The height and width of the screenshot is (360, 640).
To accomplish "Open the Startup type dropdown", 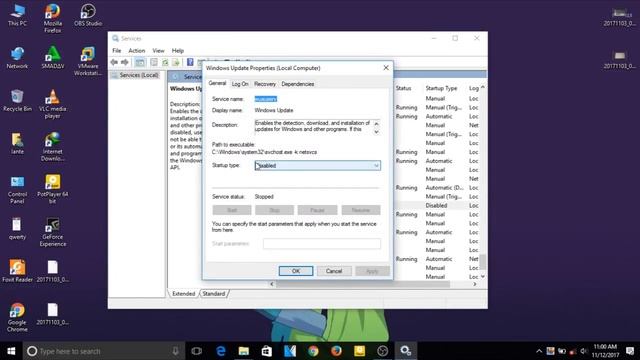I will point(318,165).
